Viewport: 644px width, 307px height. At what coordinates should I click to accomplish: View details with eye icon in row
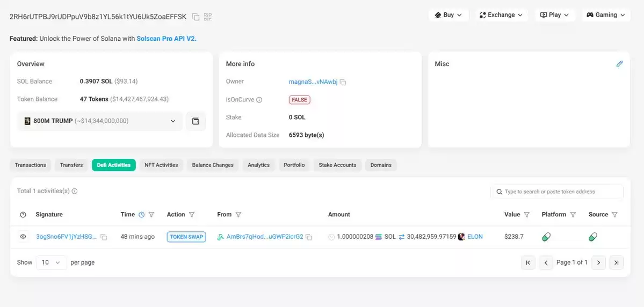point(23,237)
